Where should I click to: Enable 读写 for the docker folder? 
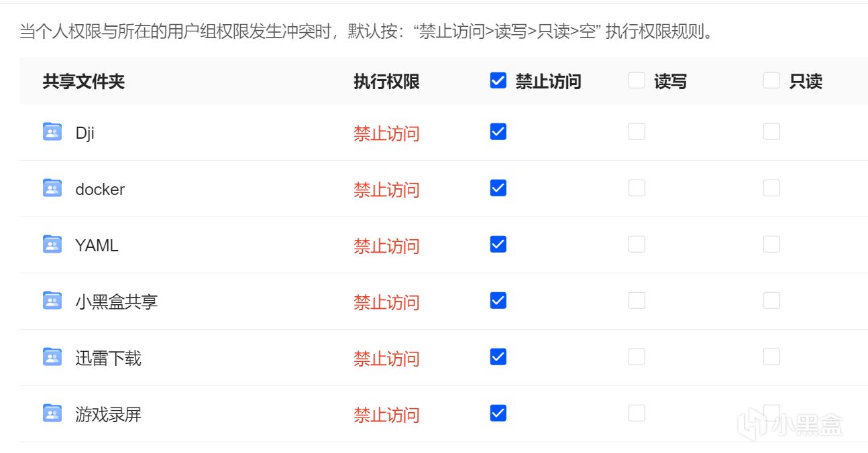[637, 188]
